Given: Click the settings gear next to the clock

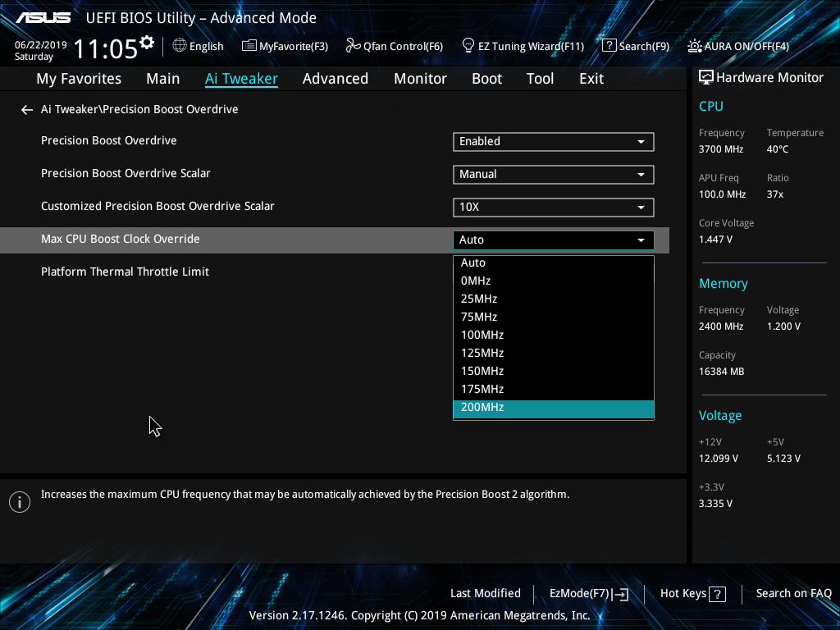Looking at the screenshot, I should (147, 43).
